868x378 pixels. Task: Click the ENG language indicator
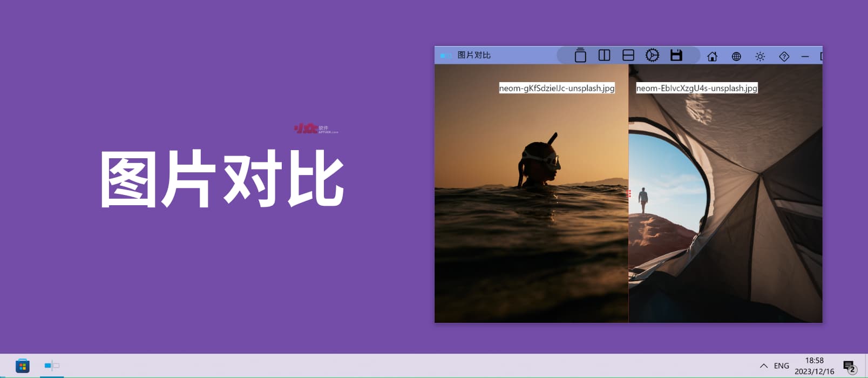tap(781, 366)
